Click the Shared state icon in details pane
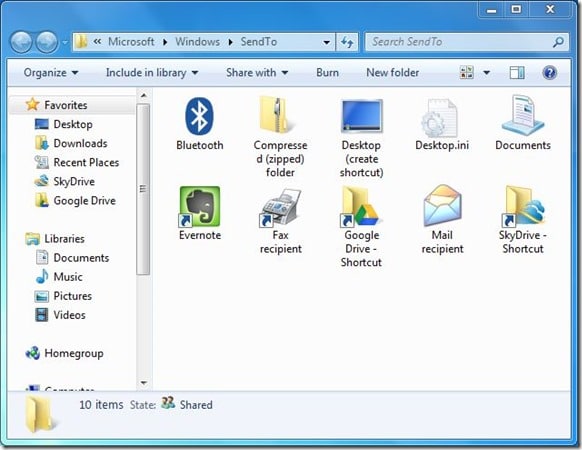The width and height of the screenshot is (582, 450). 168,403
